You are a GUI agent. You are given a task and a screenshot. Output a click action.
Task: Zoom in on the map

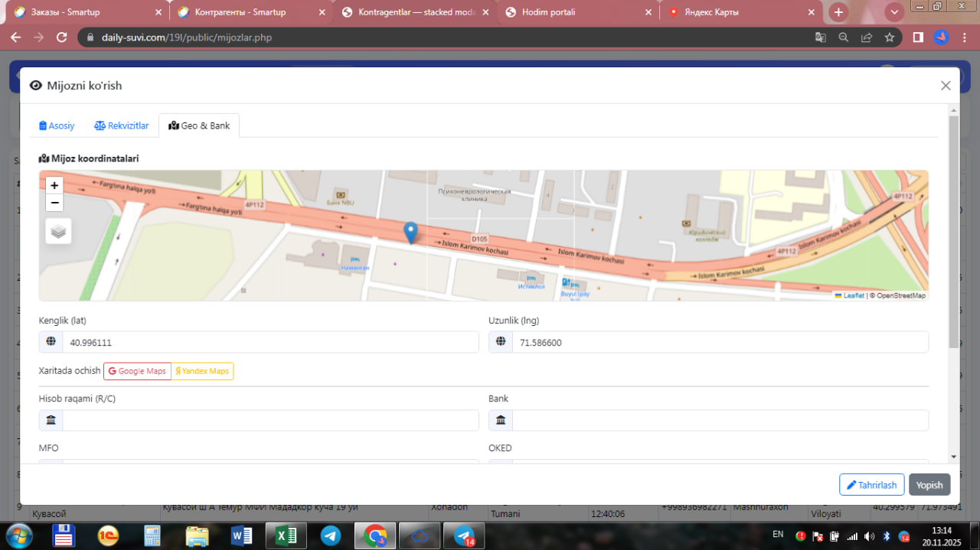point(54,185)
